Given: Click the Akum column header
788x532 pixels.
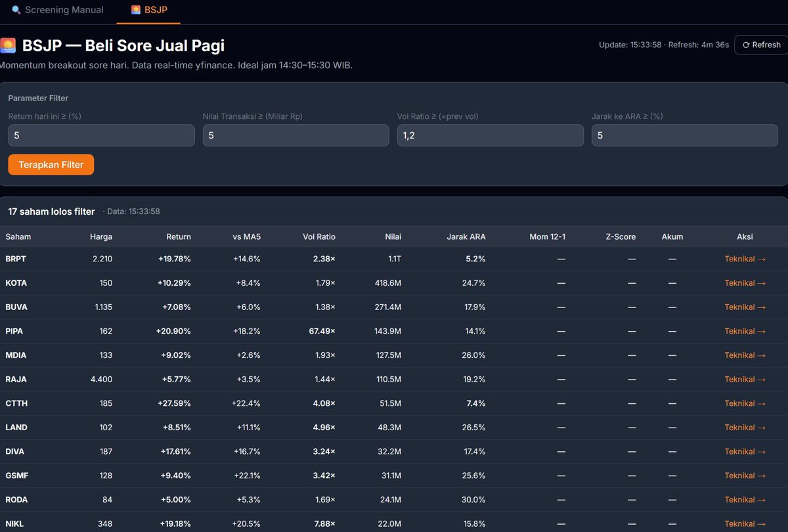Looking at the screenshot, I should (x=672, y=236).
